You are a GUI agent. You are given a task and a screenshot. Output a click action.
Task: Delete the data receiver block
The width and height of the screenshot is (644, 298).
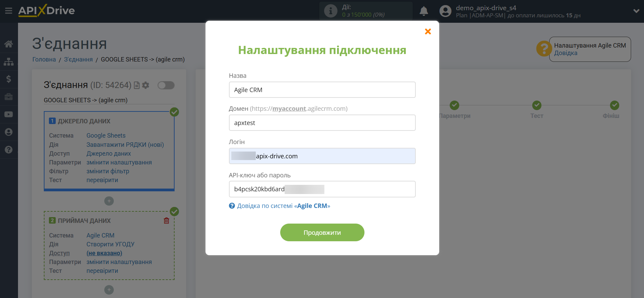coord(166,221)
